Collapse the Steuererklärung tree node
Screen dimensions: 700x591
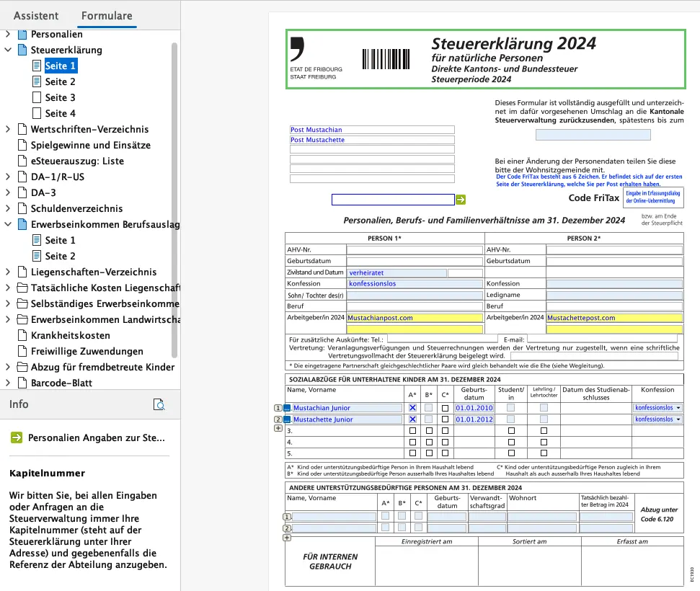(8, 50)
